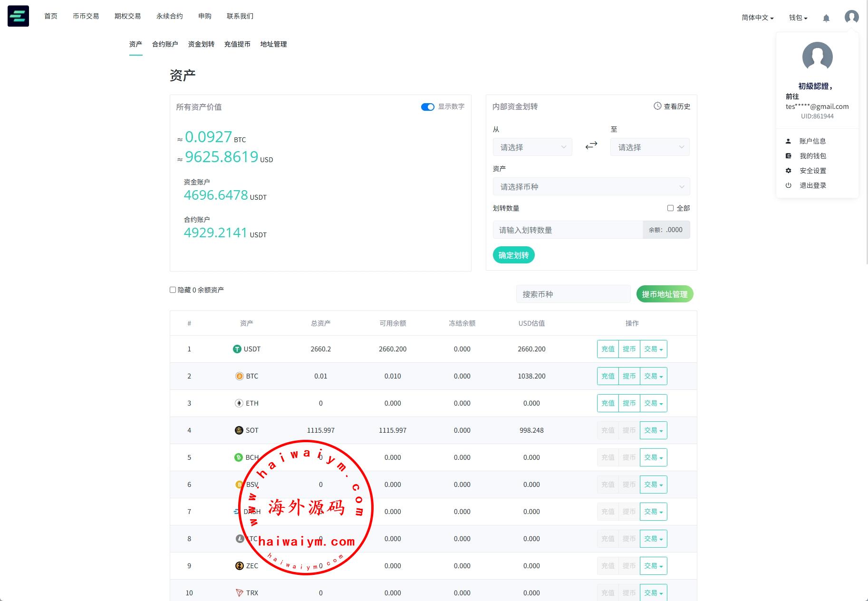
Task: Click the swap arrows between transfer accounts
Action: coord(591,145)
